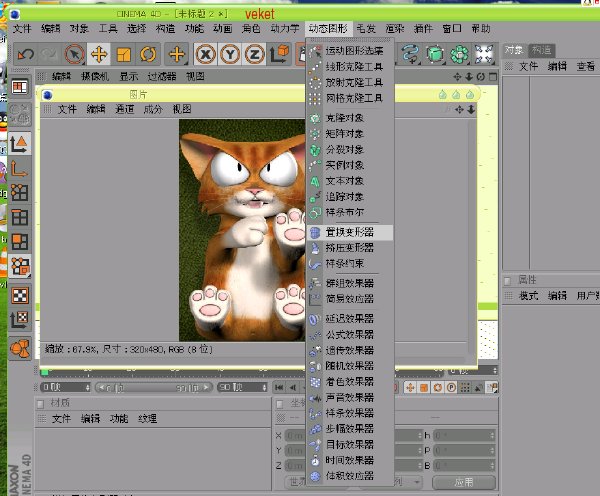Screen dimensions: 600x496
Task: Click the orange animation mode sidebar icon
Action: [20, 348]
